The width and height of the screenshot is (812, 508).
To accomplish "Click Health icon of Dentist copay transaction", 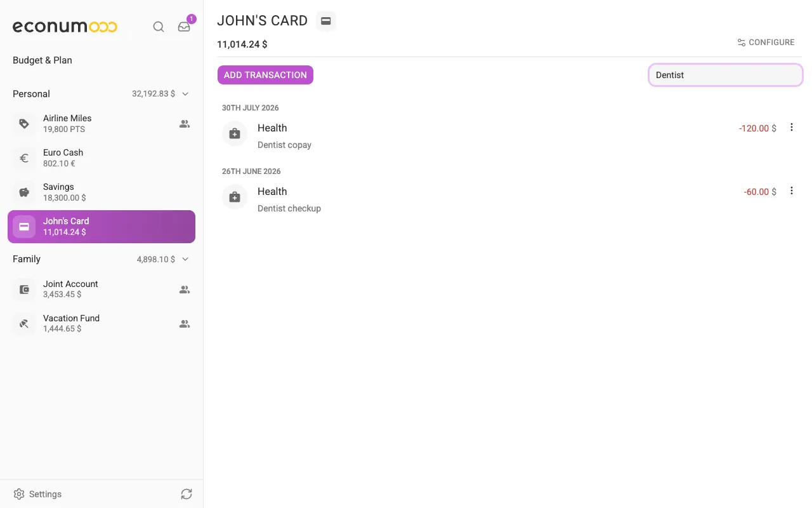I will [235, 133].
